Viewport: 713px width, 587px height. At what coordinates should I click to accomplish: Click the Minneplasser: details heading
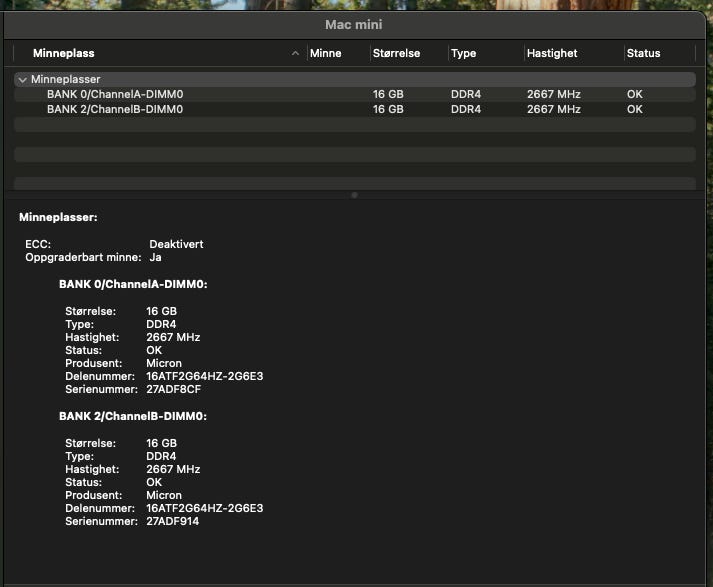(x=58, y=217)
